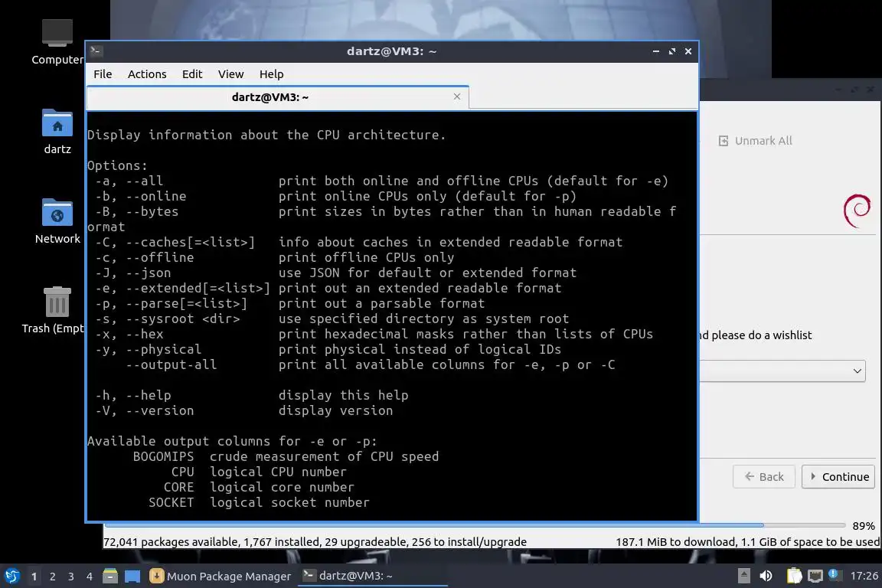Click the 17:26 panel clock
Screen dimensions: 882x588
tap(864, 576)
